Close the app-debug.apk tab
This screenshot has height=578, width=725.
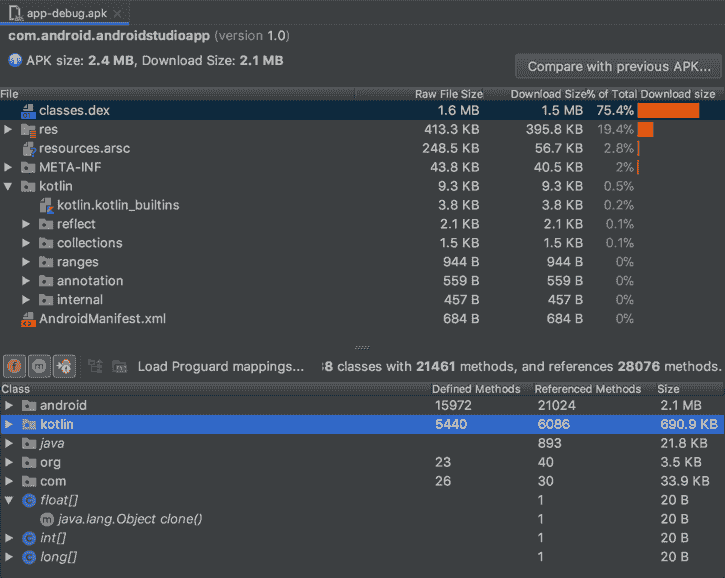click(118, 14)
